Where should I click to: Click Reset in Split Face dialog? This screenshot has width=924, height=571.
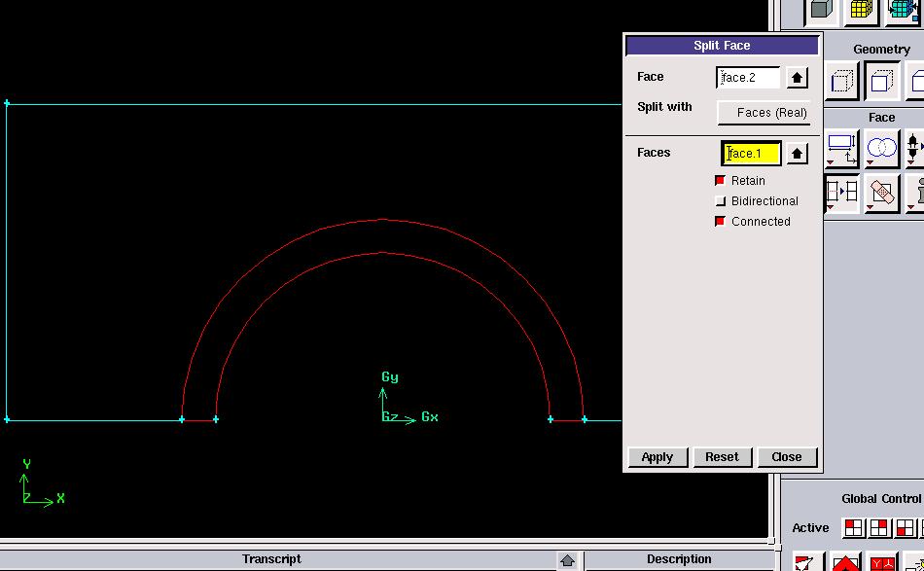coord(722,457)
